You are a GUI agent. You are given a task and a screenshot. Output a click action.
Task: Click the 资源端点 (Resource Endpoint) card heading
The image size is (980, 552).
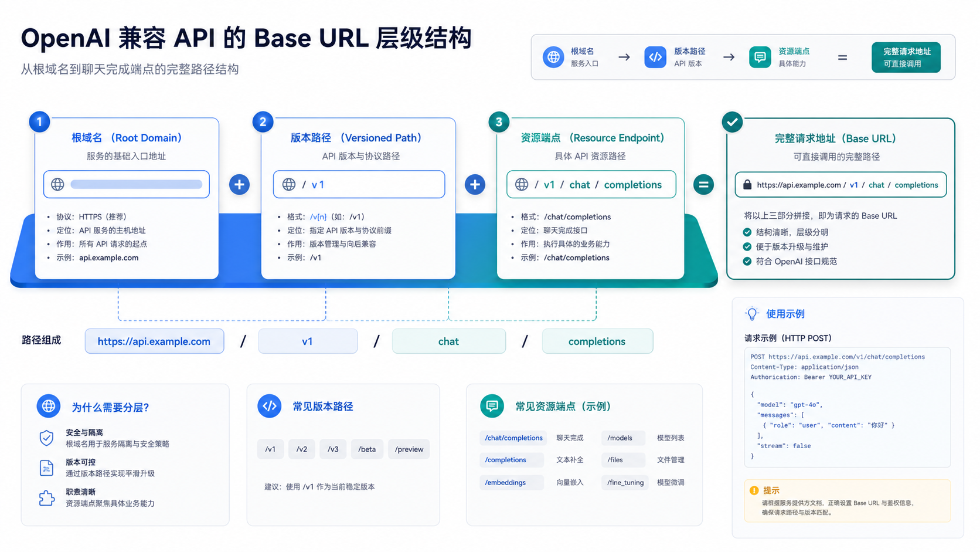592,138
